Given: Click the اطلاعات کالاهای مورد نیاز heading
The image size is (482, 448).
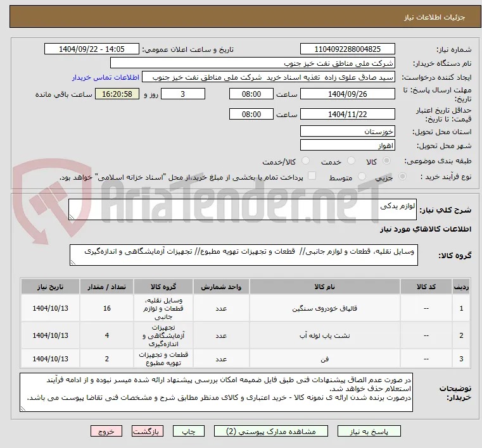Looking at the screenshot, I should pyautogui.click(x=426, y=229).
